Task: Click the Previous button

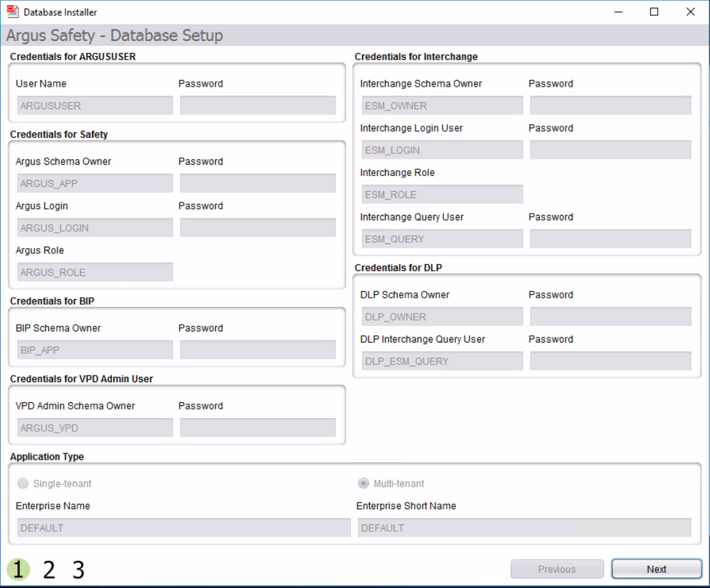Action: 556,569
